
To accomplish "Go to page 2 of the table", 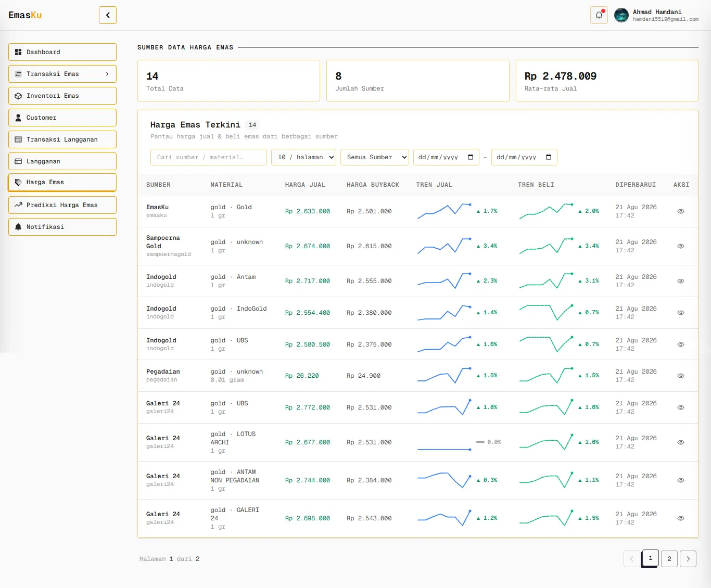I will point(669,559).
